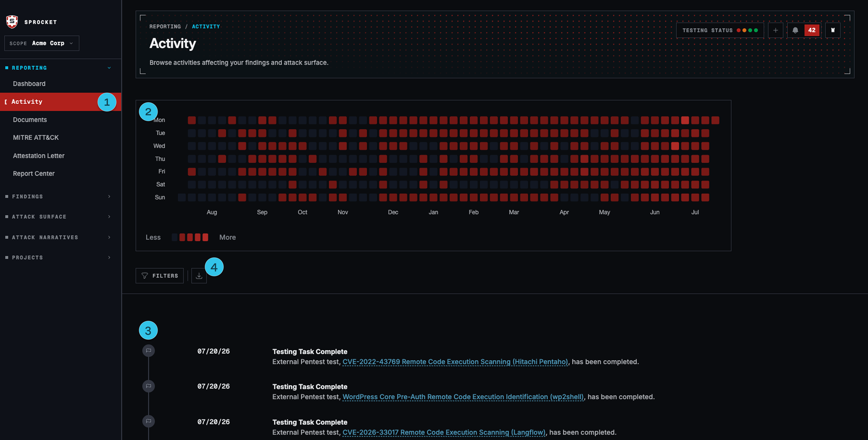Viewport: 868px width, 440px height.
Task: Open the user profile icon in header
Action: 833,30
